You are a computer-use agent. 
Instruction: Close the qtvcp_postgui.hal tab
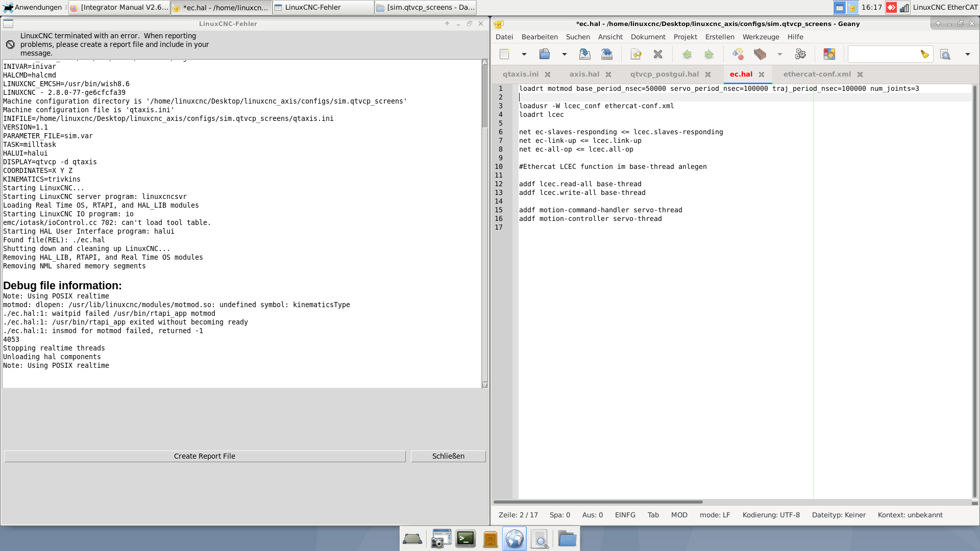pos(708,74)
